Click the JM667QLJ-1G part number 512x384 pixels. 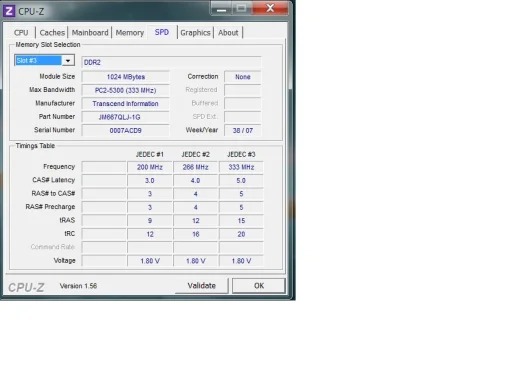point(126,117)
